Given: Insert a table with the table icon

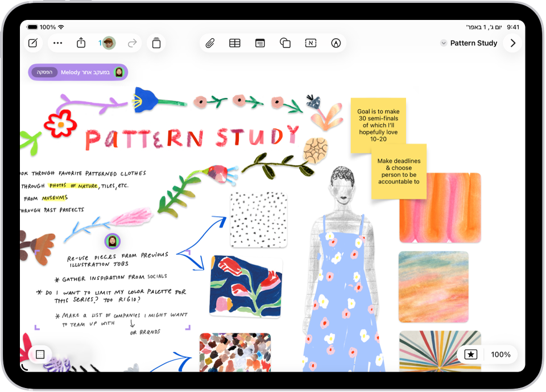Looking at the screenshot, I should (235, 43).
